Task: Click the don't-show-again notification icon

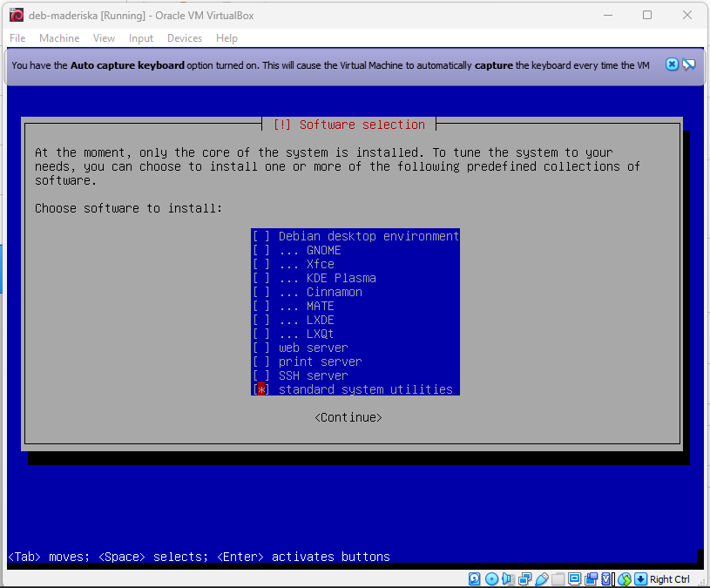Action: tap(689, 64)
